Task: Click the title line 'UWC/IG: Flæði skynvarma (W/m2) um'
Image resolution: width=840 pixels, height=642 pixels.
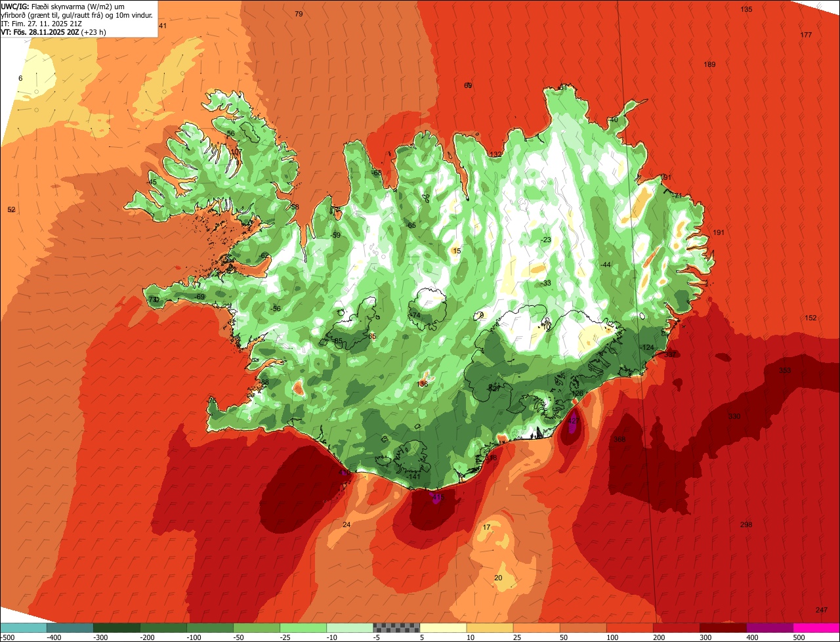Action: point(63,6)
